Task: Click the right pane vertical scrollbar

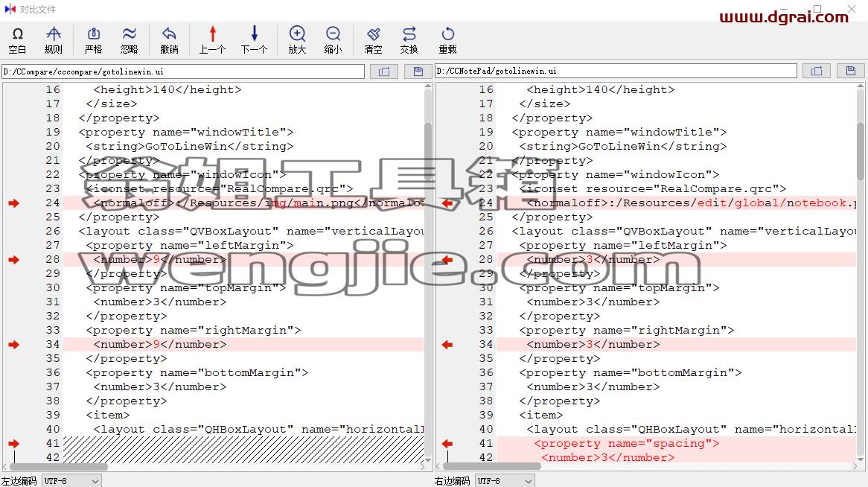Action: [861, 273]
